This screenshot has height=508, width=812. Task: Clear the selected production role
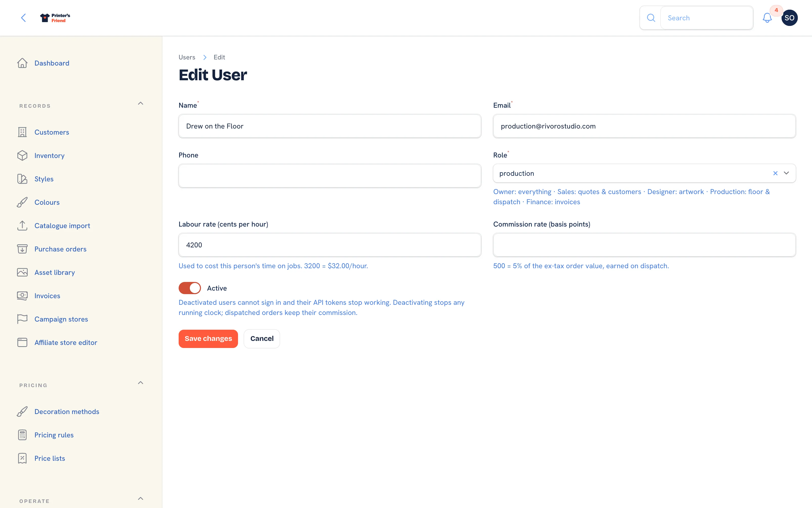click(x=775, y=173)
